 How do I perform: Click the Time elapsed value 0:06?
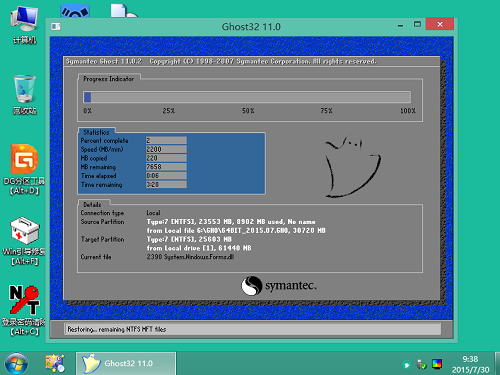pos(166,176)
